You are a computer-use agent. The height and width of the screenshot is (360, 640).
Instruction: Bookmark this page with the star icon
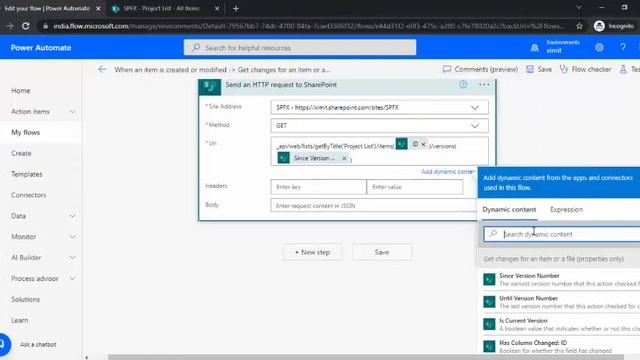(x=579, y=26)
